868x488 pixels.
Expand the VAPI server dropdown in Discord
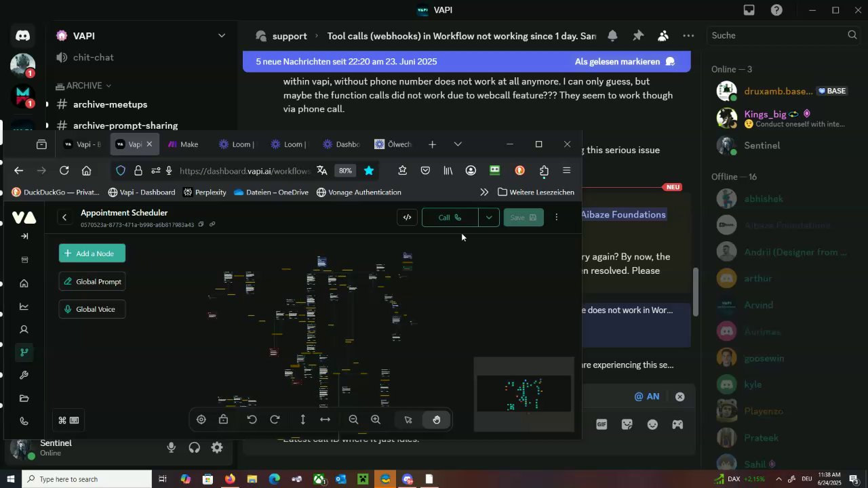pyautogui.click(x=222, y=35)
